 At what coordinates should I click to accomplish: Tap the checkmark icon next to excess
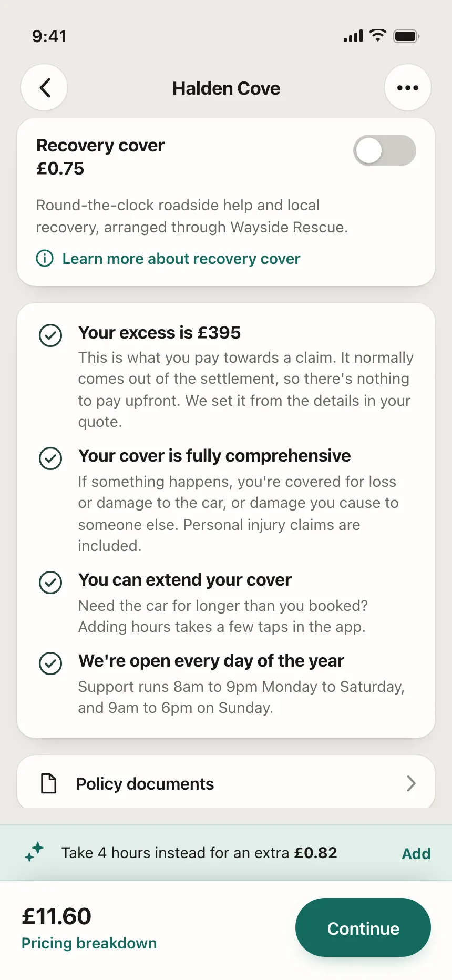50,335
